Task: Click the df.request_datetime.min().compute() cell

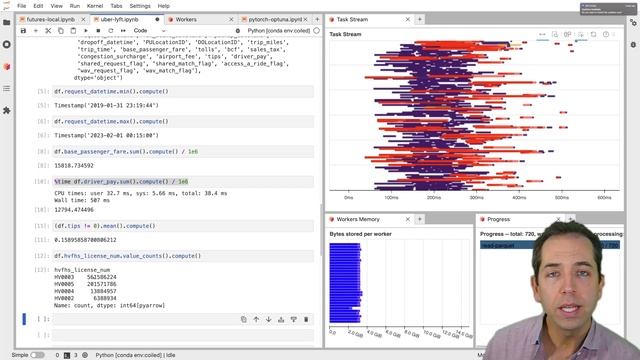Action: click(183, 91)
